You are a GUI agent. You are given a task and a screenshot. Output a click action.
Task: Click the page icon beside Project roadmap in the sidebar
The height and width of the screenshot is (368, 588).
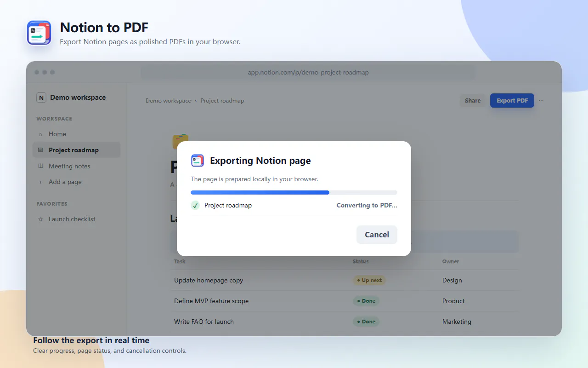tap(40, 150)
